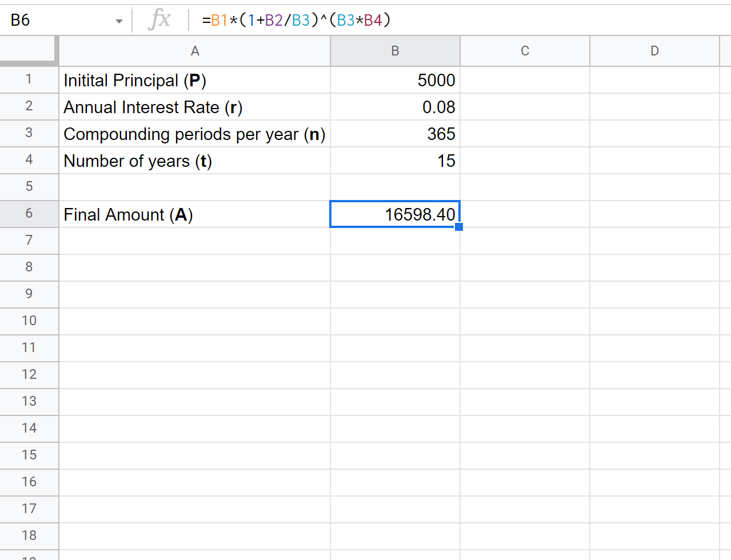
Task: Click the cell showing 365
Action: pyautogui.click(x=395, y=134)
